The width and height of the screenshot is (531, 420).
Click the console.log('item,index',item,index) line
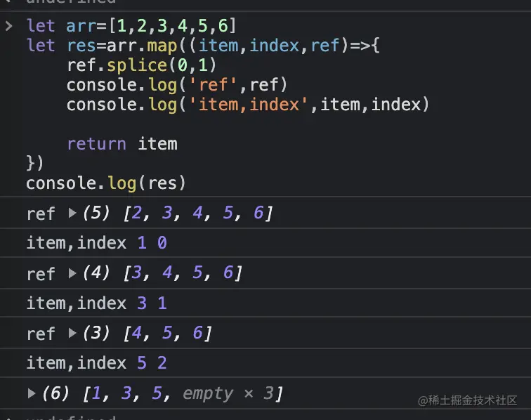click(248, 105)
